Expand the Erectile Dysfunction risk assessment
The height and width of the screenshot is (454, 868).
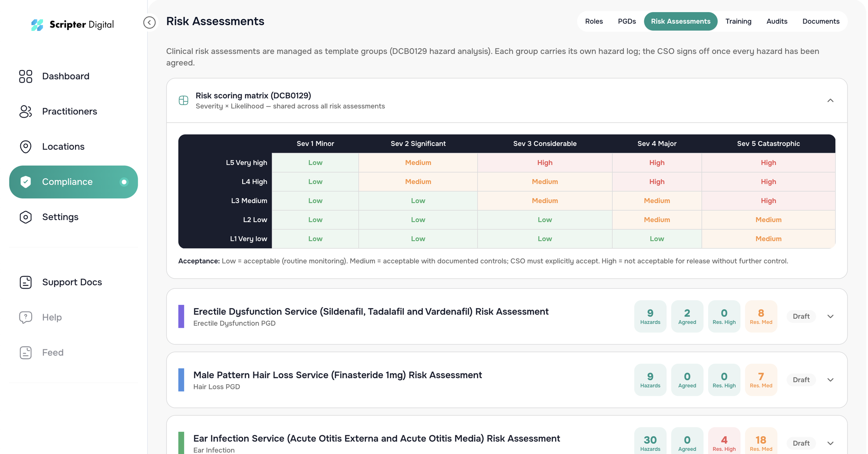pos(830,316)
